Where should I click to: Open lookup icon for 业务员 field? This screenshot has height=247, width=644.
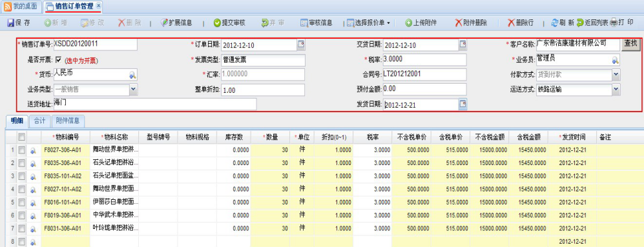click(x=615, y=61)
